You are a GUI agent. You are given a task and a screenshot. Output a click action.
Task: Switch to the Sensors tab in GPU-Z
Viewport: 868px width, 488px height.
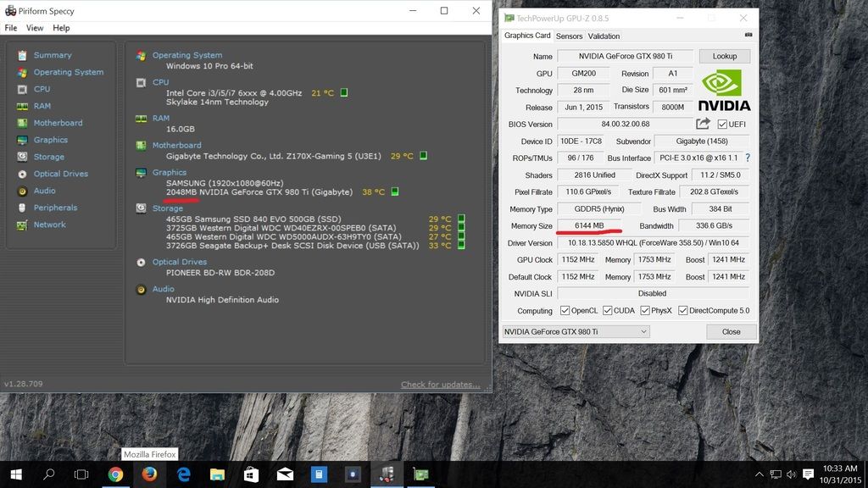569,36
